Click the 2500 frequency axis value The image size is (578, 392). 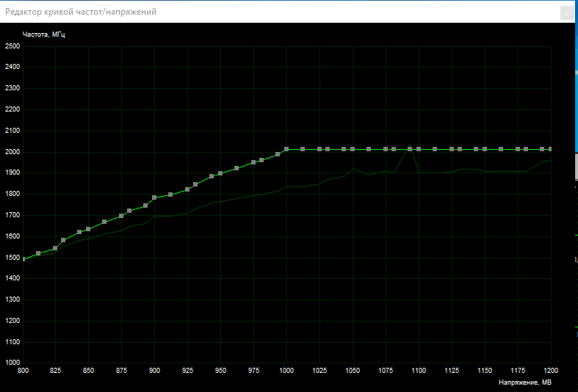pos(12,46)
